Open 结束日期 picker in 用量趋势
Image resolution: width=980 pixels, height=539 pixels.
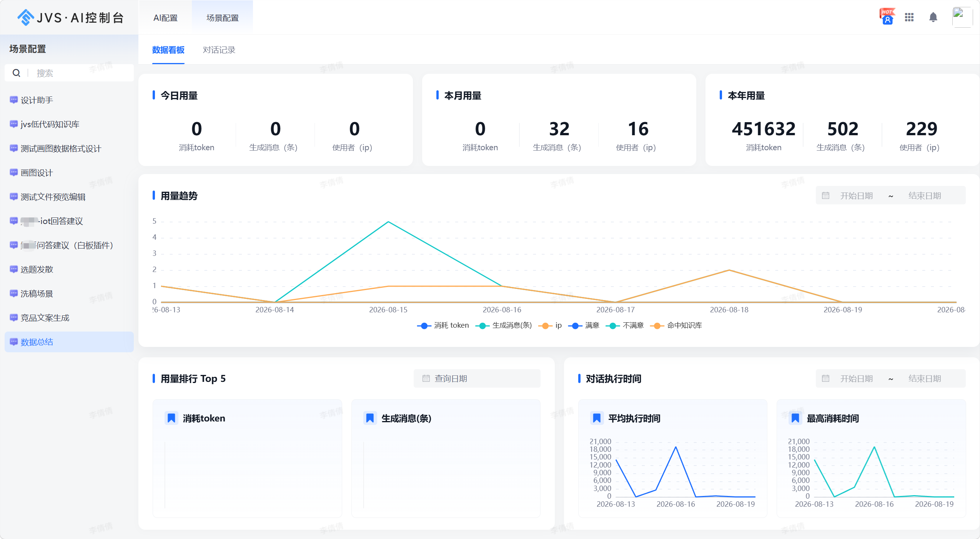[x=925, y=196]
